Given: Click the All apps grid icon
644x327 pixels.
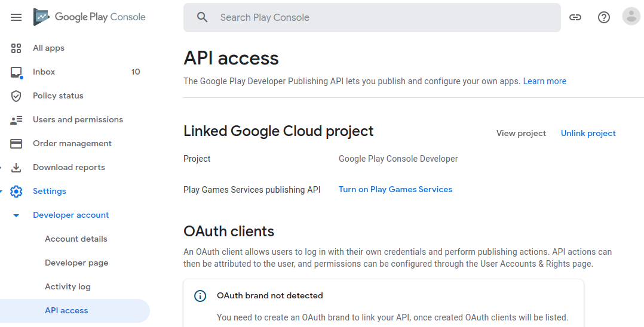Looking at the screenshot, I should 16,48.
